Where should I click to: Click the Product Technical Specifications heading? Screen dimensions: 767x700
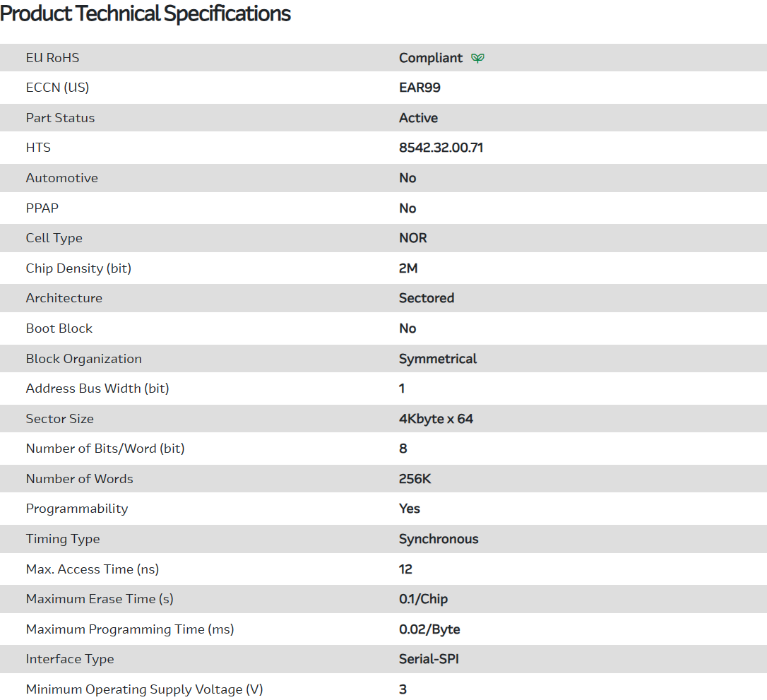(x=145, y=13)
